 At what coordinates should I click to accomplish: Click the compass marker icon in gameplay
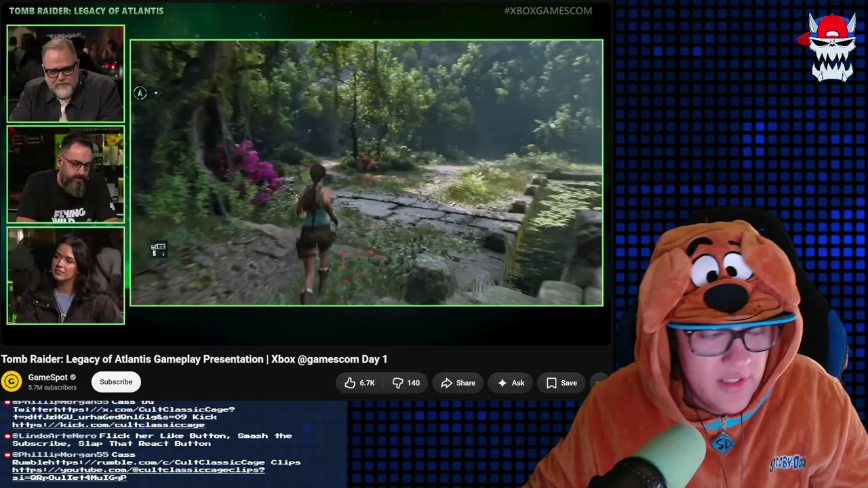140,94
